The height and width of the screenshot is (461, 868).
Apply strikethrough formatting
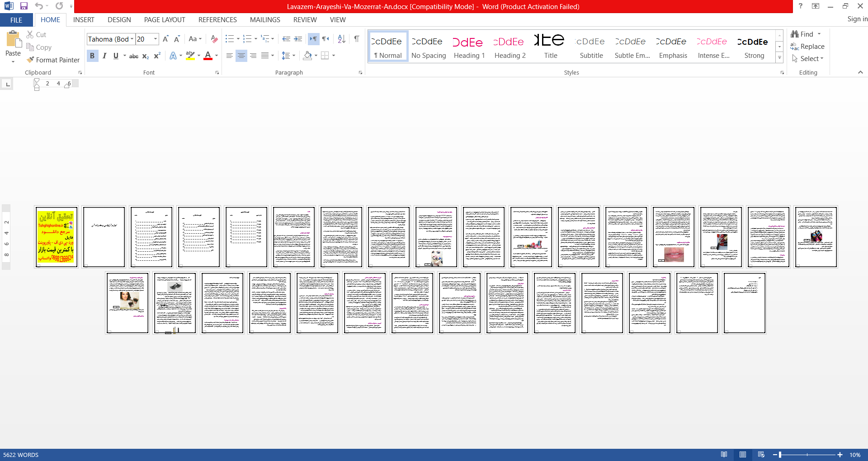coord(134,56)
